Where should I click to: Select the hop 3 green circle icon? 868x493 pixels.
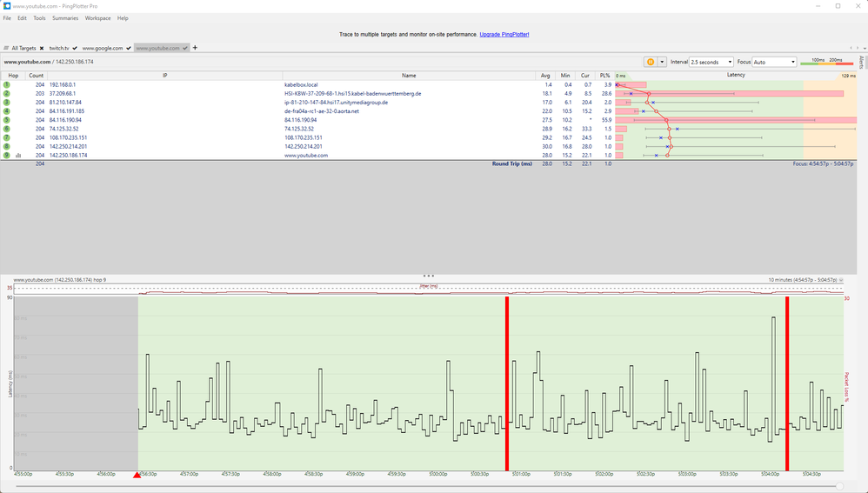(x=7, y=103)
